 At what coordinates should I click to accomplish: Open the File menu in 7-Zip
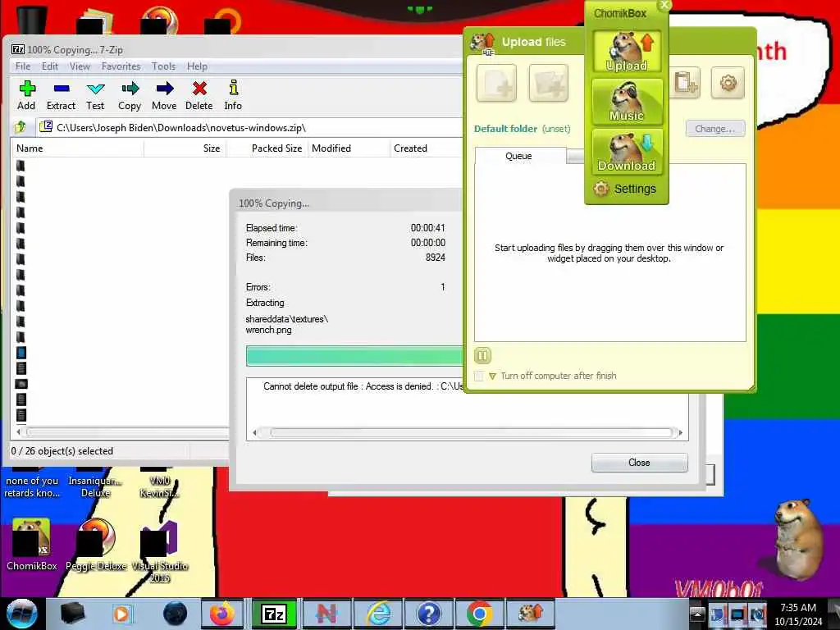(22, 66)
